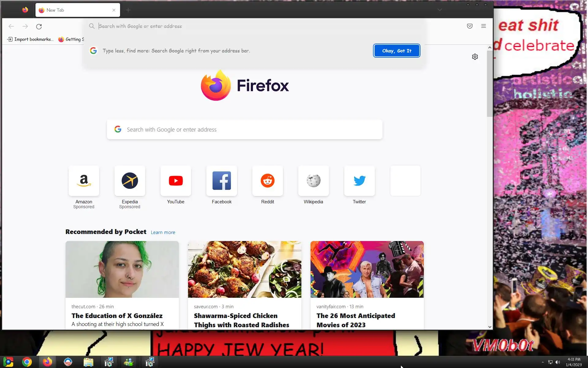Follow the Pocket Learn more link
588x368 pixels.
click(163, 232)
